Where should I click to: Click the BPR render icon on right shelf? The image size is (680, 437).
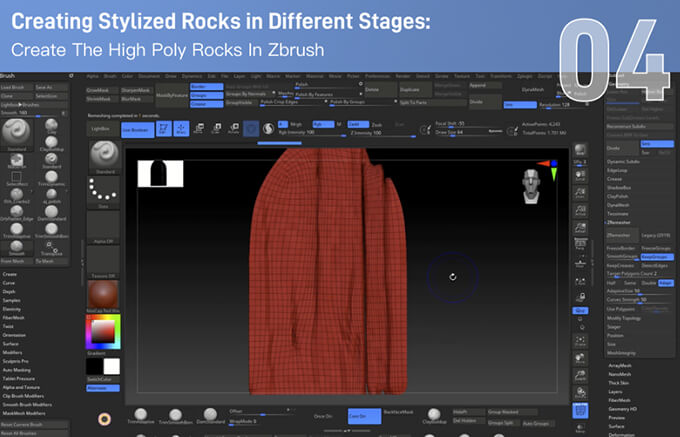[580, 151]
